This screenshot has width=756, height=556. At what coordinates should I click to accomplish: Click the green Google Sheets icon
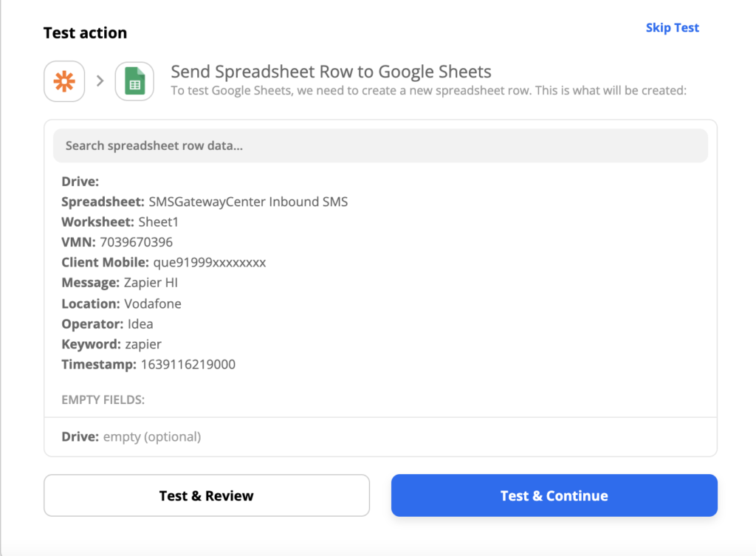coord(134,81)
